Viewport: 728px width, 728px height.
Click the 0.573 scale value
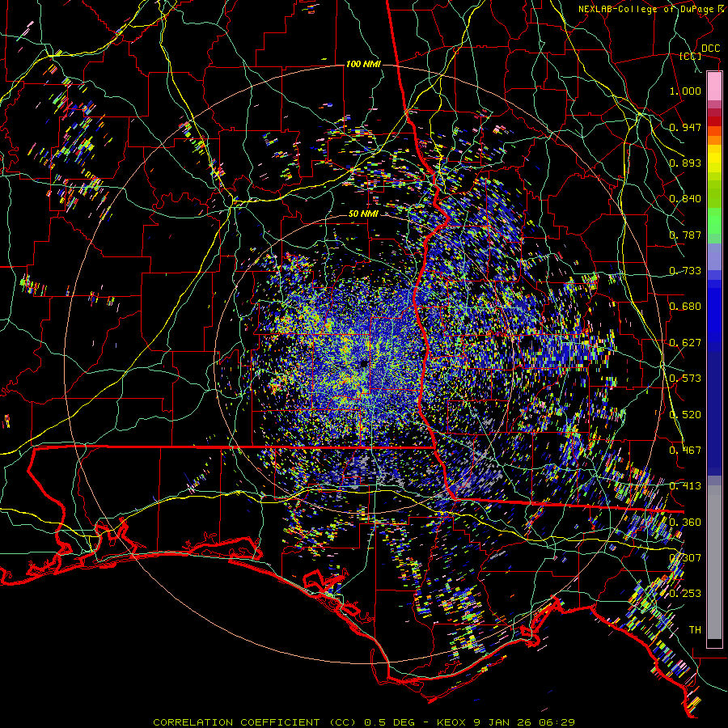pyautogui.click(x=685, y=379)
